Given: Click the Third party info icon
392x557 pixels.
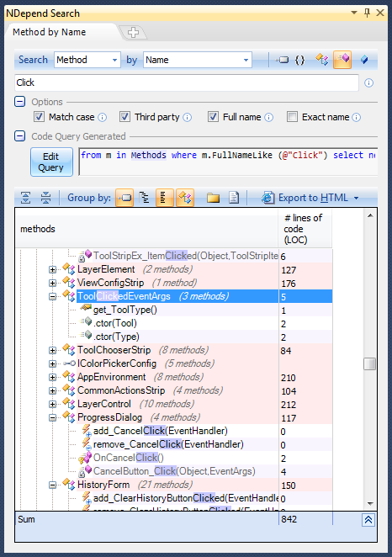Looking at the screenshot, I should (188, 117).
